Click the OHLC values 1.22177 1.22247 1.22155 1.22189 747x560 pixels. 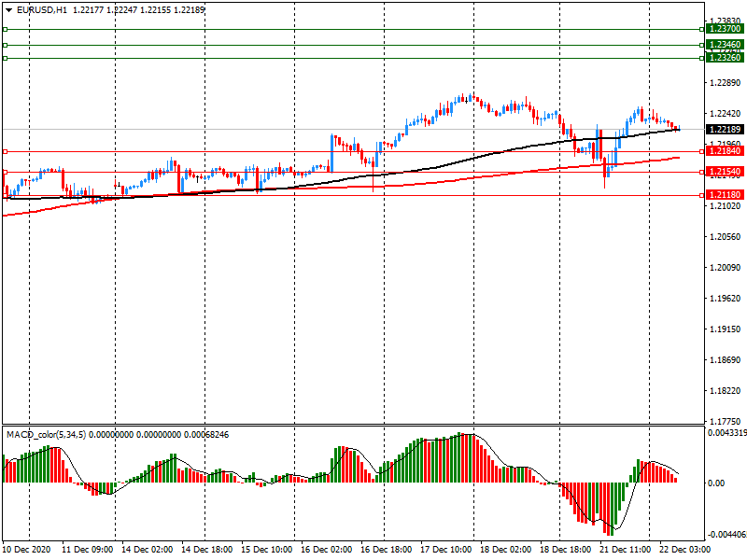(x=138, y=10)
